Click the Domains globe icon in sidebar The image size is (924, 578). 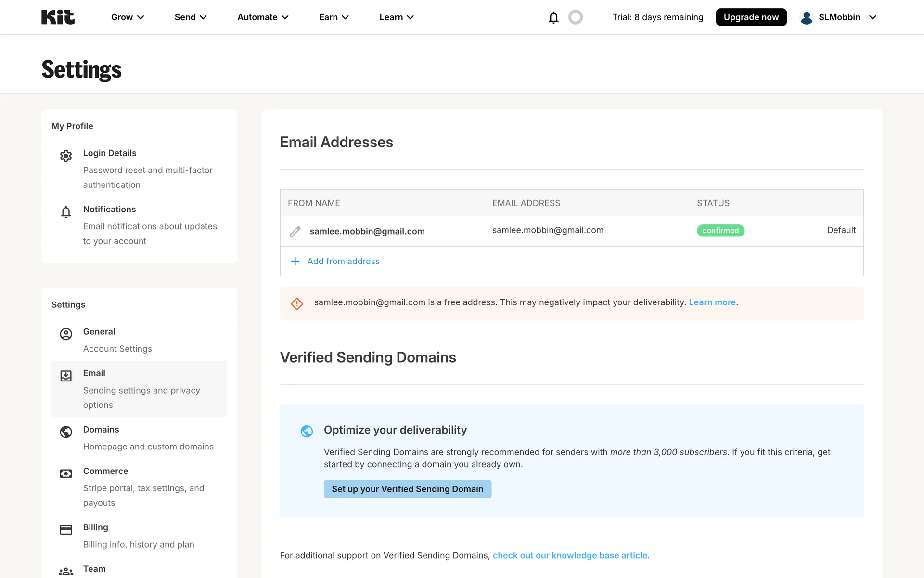pos(66,432)
